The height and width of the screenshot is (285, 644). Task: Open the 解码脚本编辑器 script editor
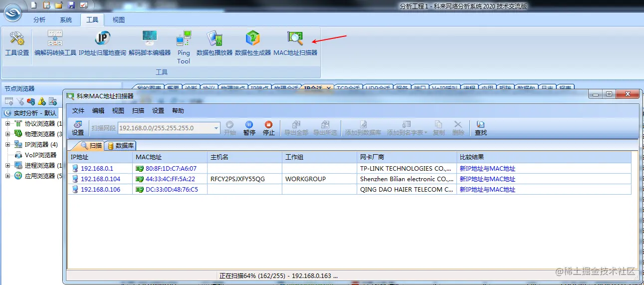[x=150, y=44]
